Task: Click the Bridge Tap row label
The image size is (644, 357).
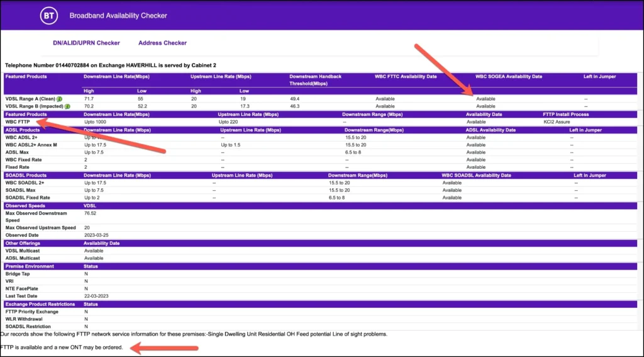Action: tap(18, 274)
